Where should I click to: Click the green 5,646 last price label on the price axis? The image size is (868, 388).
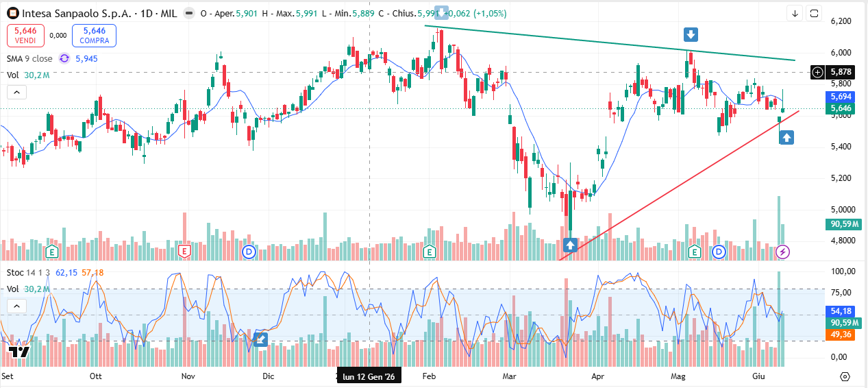pos(841,108)
